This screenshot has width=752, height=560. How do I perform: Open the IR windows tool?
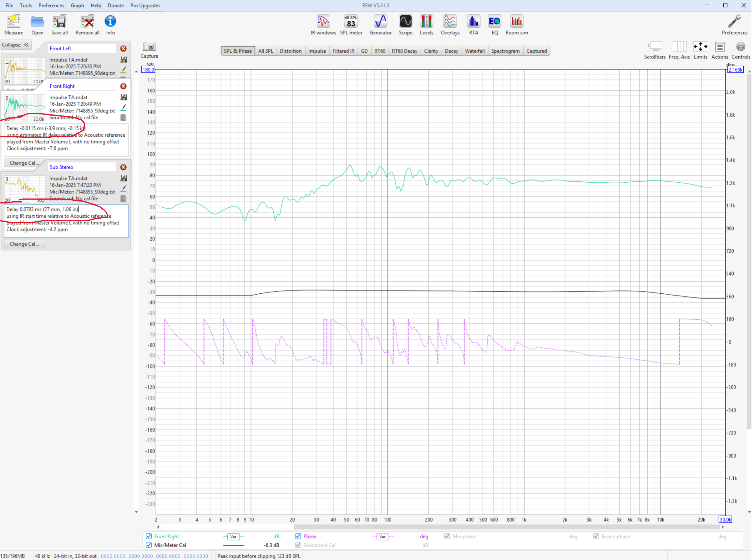pyautogui.click(x=323, y=25)
